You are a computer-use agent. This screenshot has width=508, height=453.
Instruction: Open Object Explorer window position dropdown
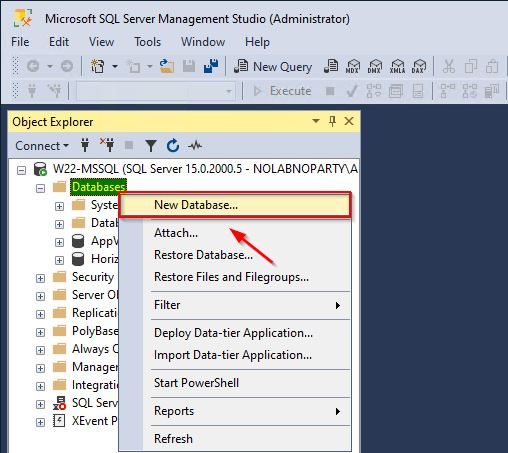pos(316,121)
